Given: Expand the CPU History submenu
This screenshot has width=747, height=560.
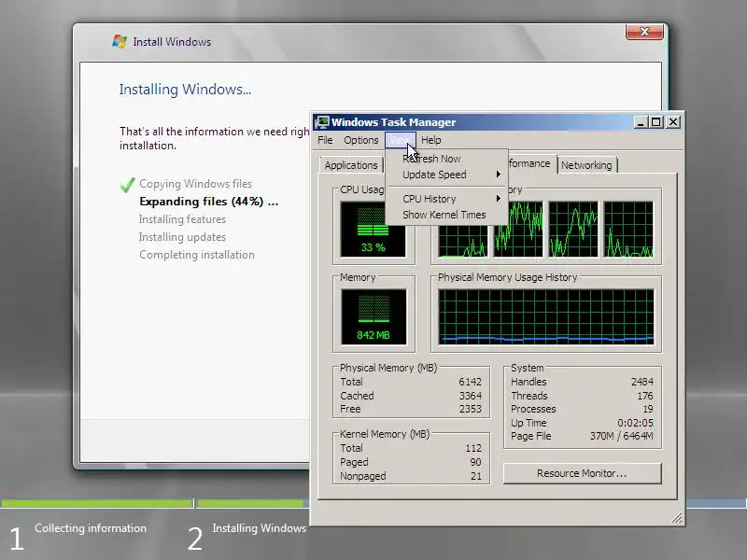Looking at the screenshot, I should click(x=446, y=199).
